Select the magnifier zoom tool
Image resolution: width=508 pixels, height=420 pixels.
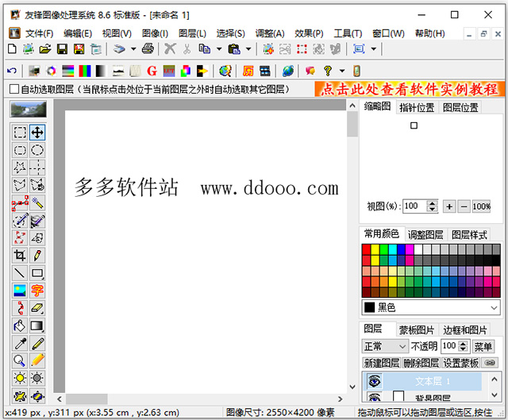20,360
